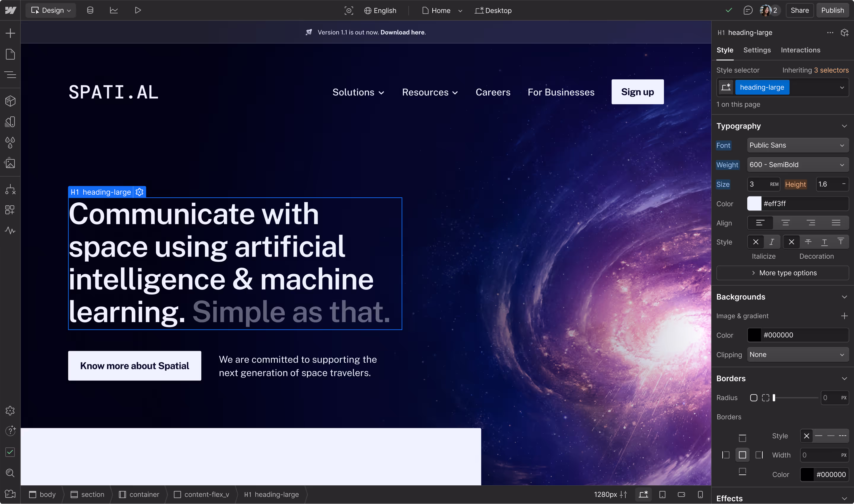Click the collaborators avatar in top bar
The width and height of the screenshot is (854, 504).
(x=766, y=10)
